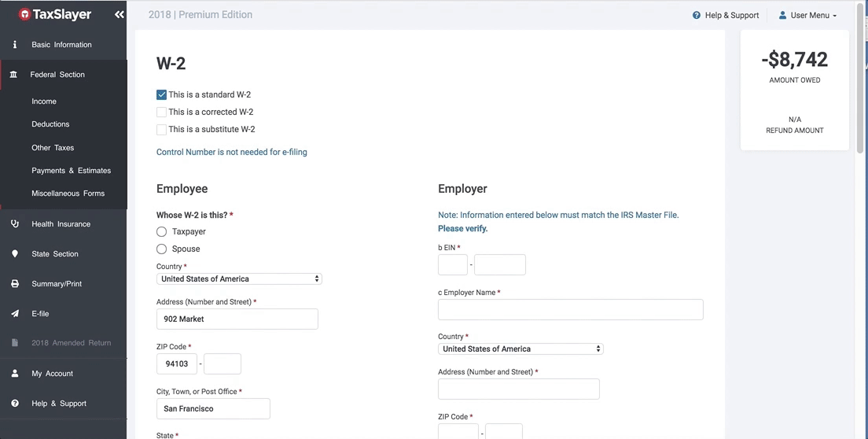The height and width of the screenshot is (439, 868).
Task: Open Deductions in the sidebar
Action: pos(50,124)
